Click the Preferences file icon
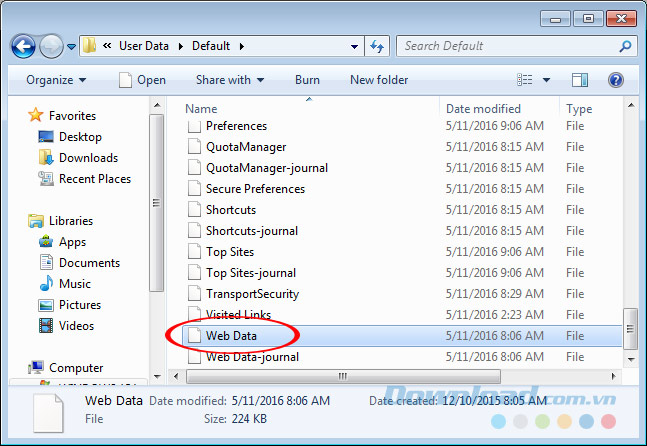 point(194,126)
